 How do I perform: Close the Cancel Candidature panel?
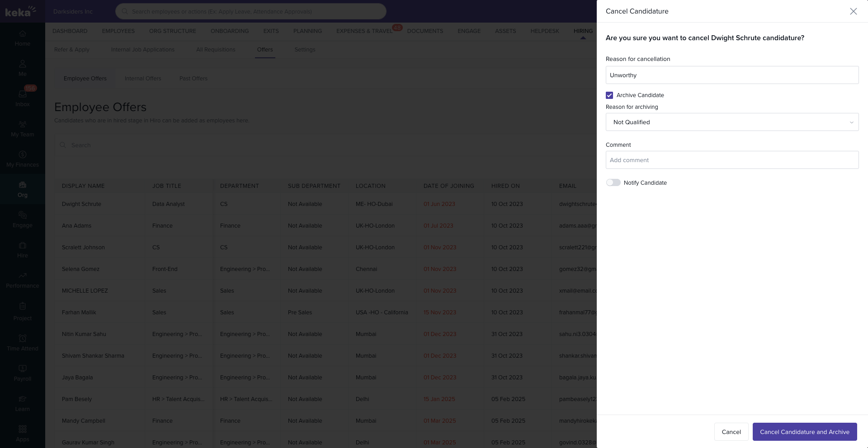tap(853, 11)
